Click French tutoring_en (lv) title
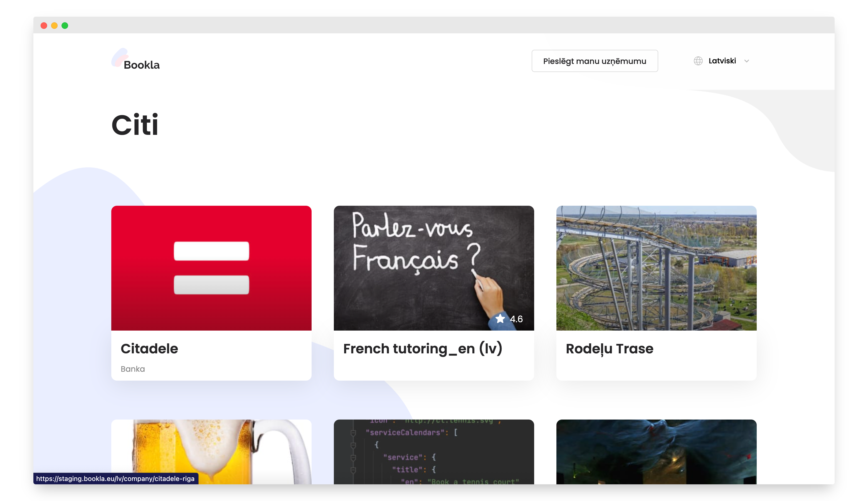This screenshot has width=868, height=501. (423, 349)
